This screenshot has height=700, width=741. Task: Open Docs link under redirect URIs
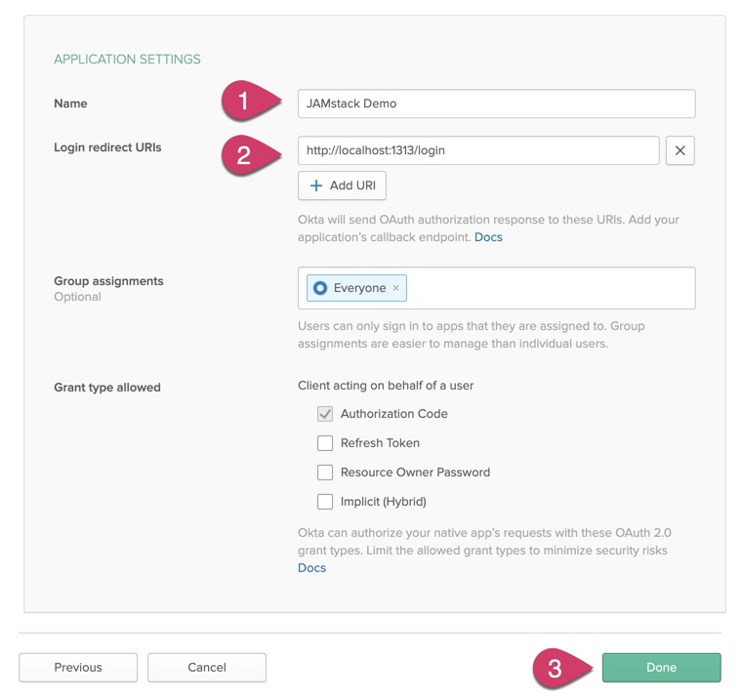488,237
